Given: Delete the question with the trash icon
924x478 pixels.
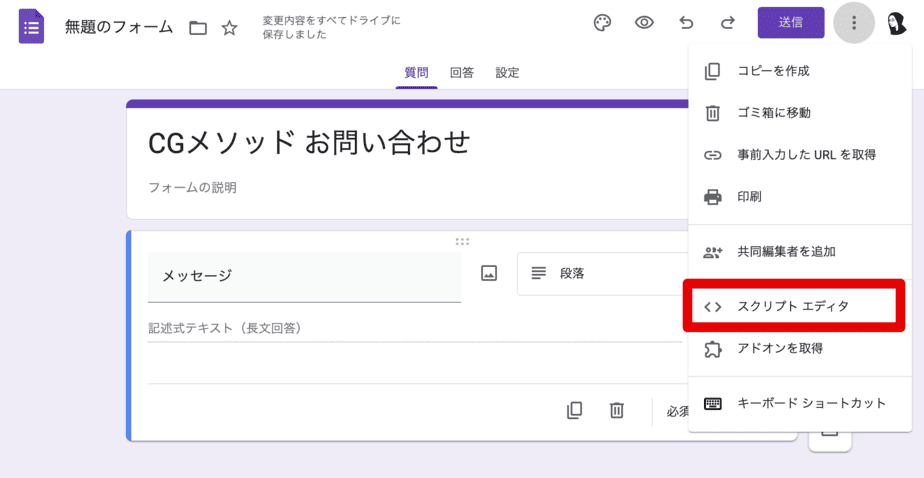Looking at the screenshot, I should coord(616,410).
